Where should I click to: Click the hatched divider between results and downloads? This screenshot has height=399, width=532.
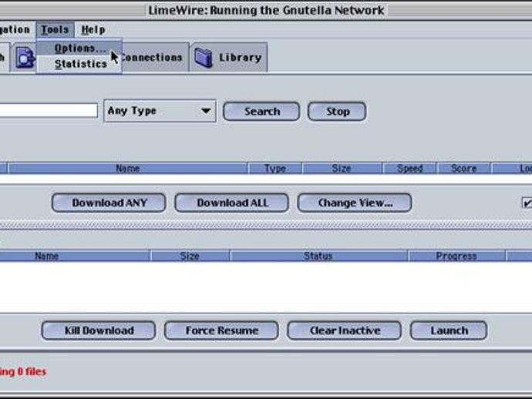[x=266, y=225]
